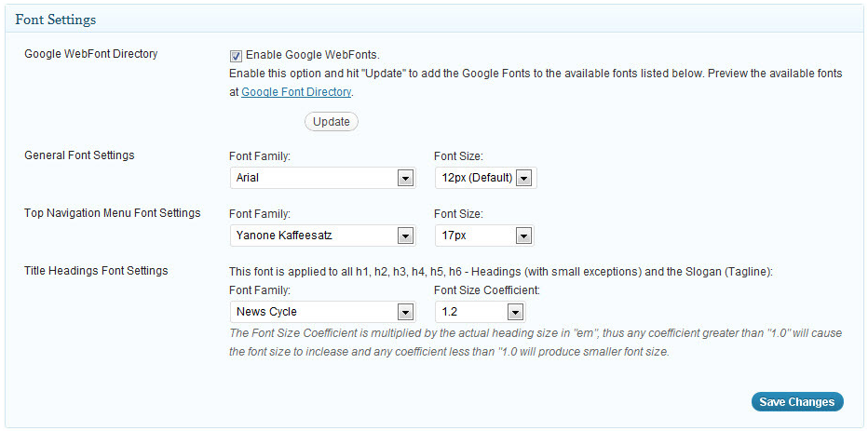Click the Top Navigation Menu Font Settings label

112,213
